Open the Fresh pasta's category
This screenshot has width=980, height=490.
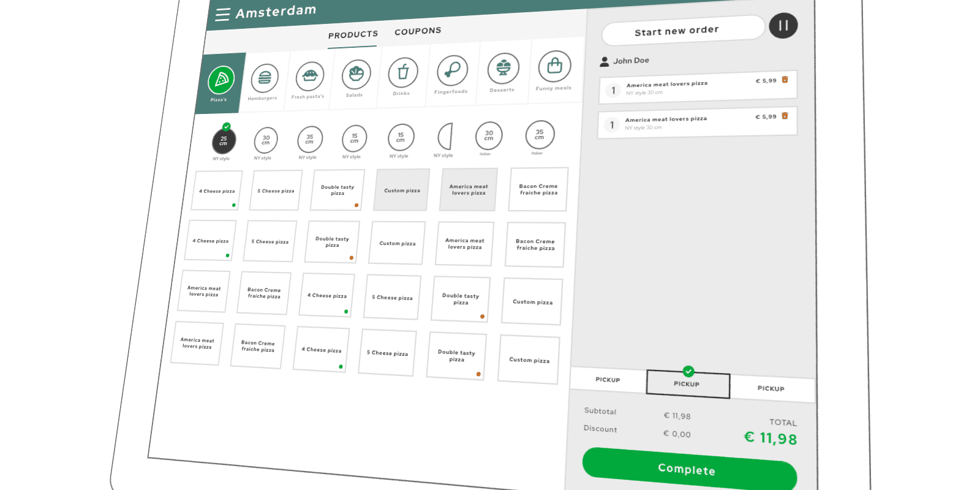click(x=310, y=77)
